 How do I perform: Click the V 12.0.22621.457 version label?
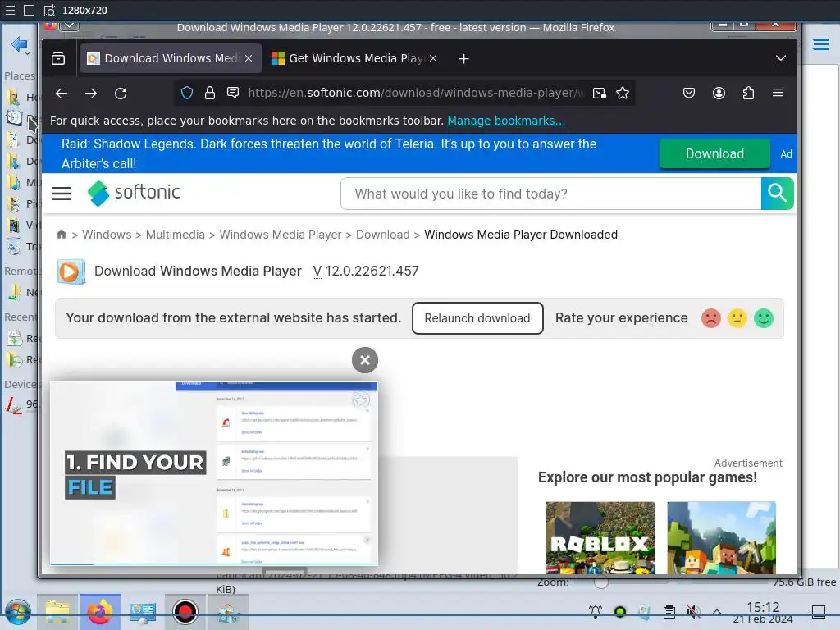366,271
